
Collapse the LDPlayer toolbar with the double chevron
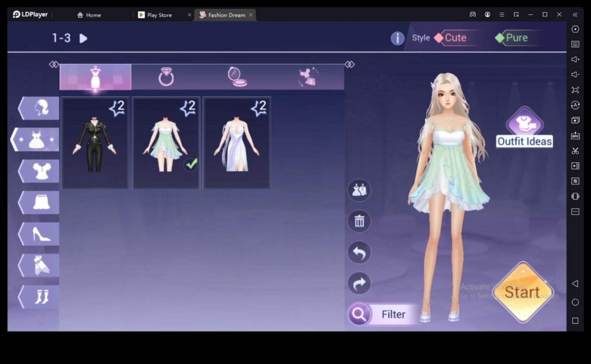pyautogui.click(x=575, y=15)
